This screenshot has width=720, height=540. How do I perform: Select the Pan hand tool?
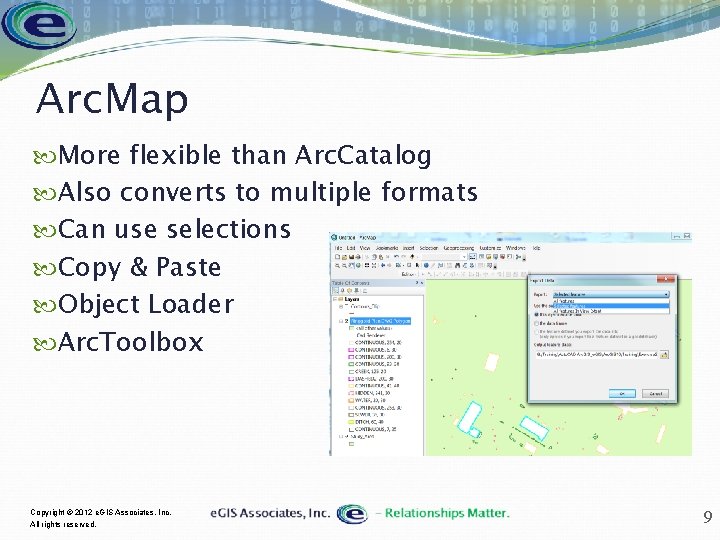351,265
